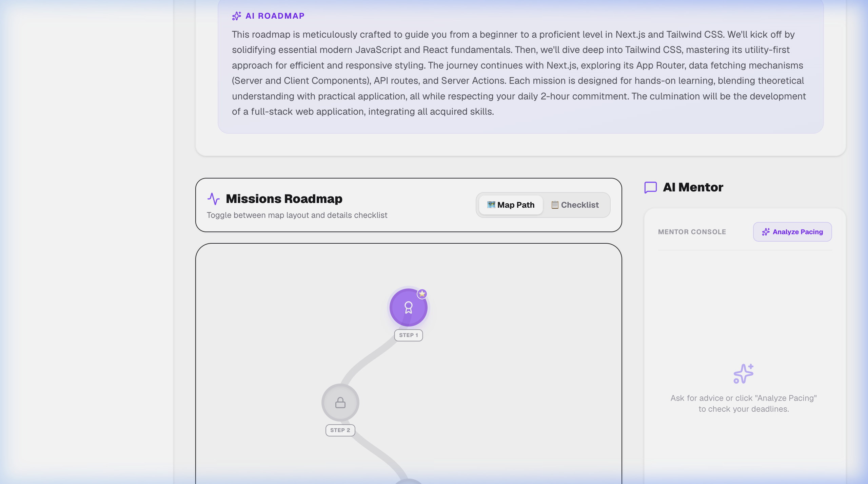
Task: Click the Missions Roadmap pulse icon
Action: coord(214,199)
